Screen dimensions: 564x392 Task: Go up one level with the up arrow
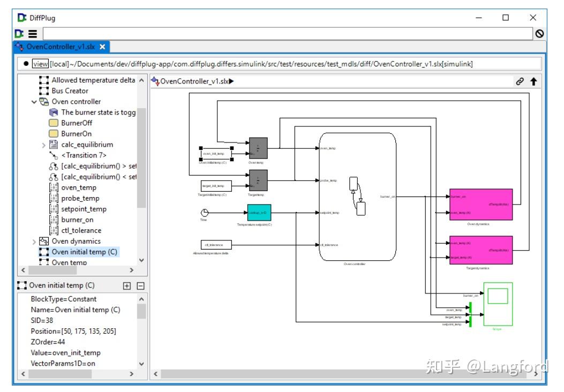click(534, 81)
